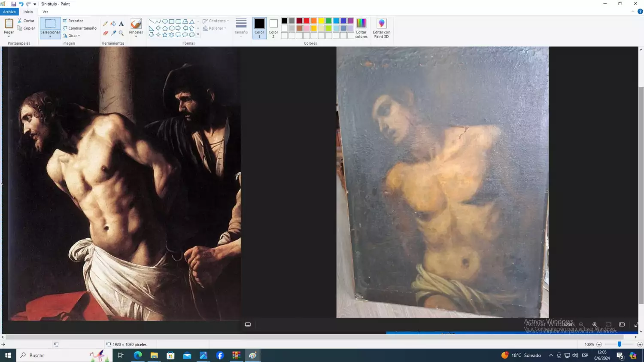The image size is (644, 362).
Task: Pick the Fill with color bucket tool
Action: point(113,24)
